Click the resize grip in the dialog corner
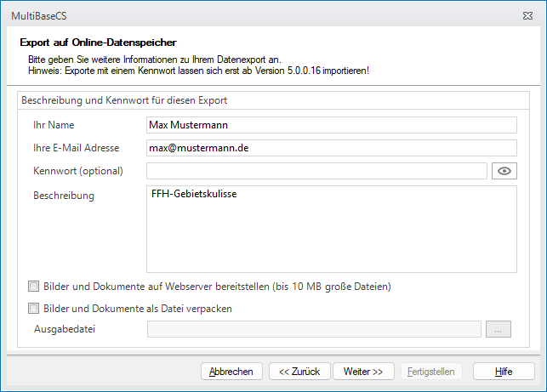 (x=541, y=386)
